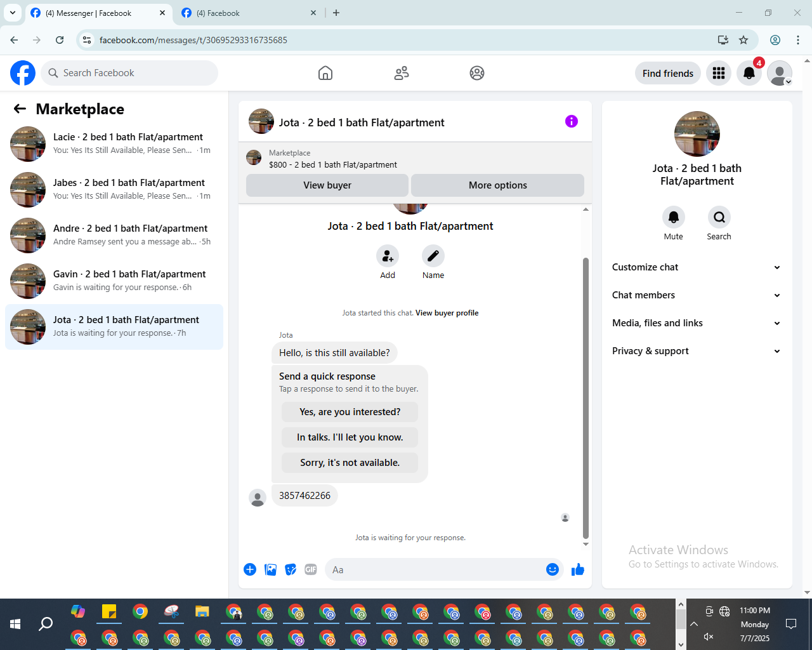Open Gavin 2 bed 1 bath conversation
Image resolution: width=812 pixels, height=650 pixels.
[x=114, y=281]
